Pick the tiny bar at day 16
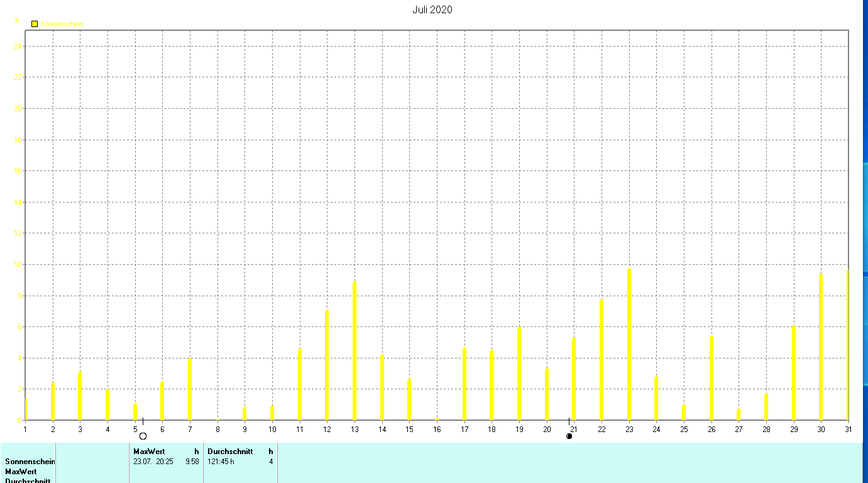Image resolution: width=868 pixels, height=483 pixels. tap(437, 418)
